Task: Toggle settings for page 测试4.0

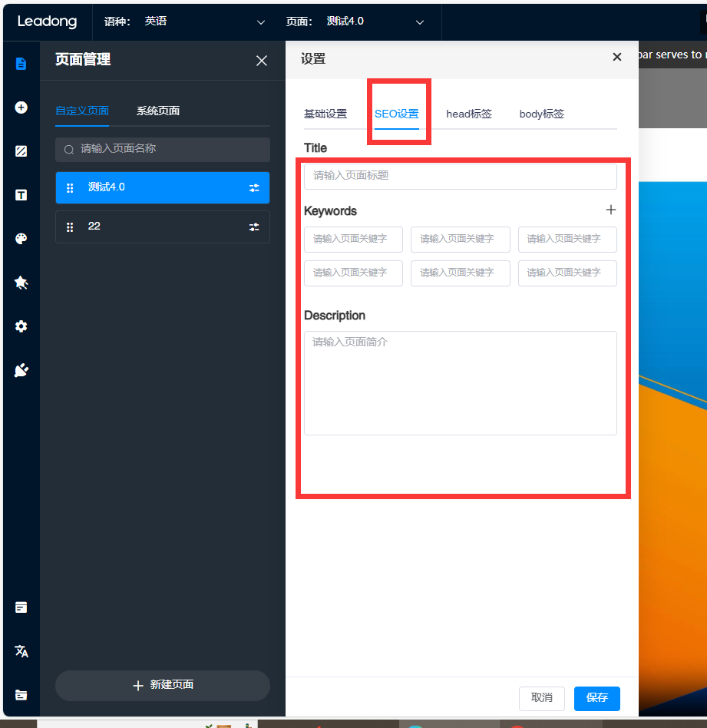Action: pyautogui.click(x=254, y=187)
